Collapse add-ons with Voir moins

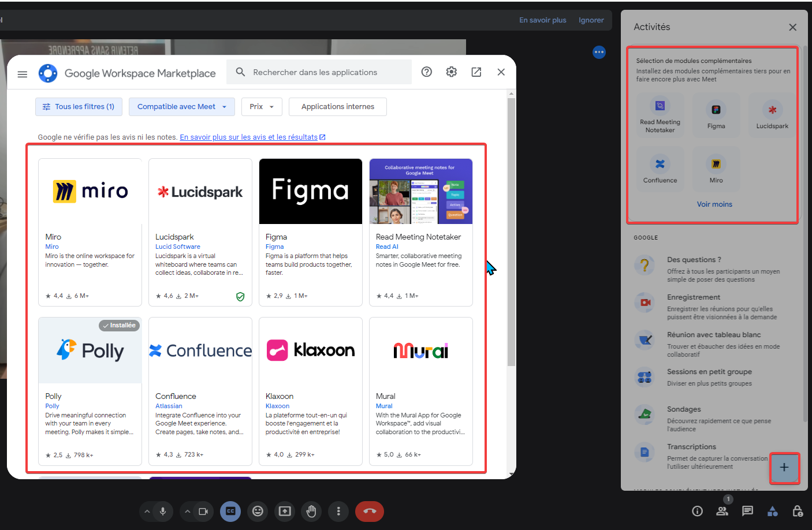click(x=714, y=204)
